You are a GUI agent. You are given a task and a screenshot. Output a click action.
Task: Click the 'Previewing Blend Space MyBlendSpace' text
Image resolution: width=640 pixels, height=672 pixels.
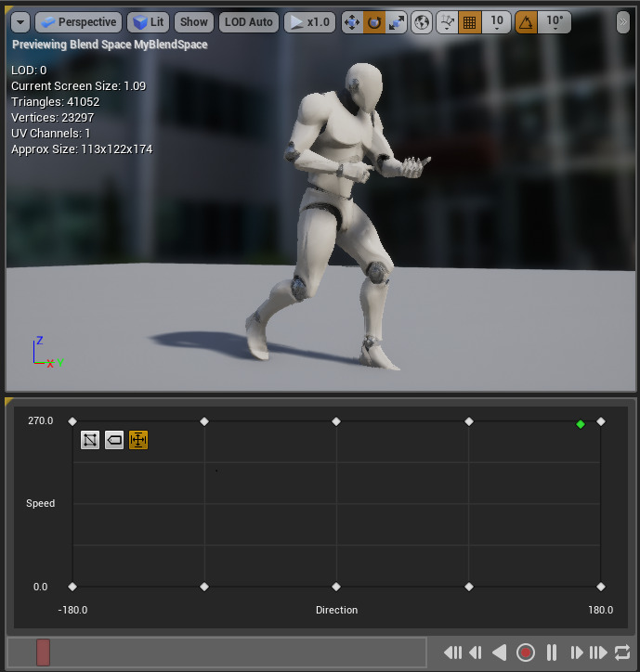[x=110, y=45]
